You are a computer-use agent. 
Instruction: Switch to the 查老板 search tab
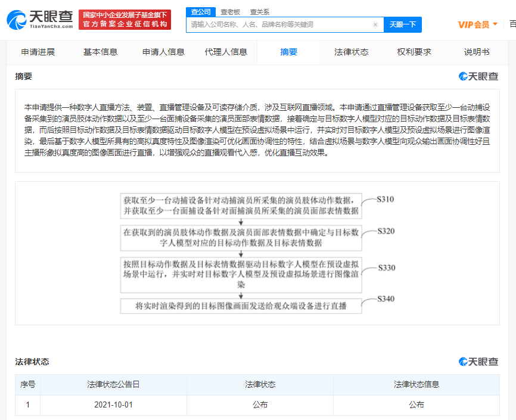pos(231,12)
